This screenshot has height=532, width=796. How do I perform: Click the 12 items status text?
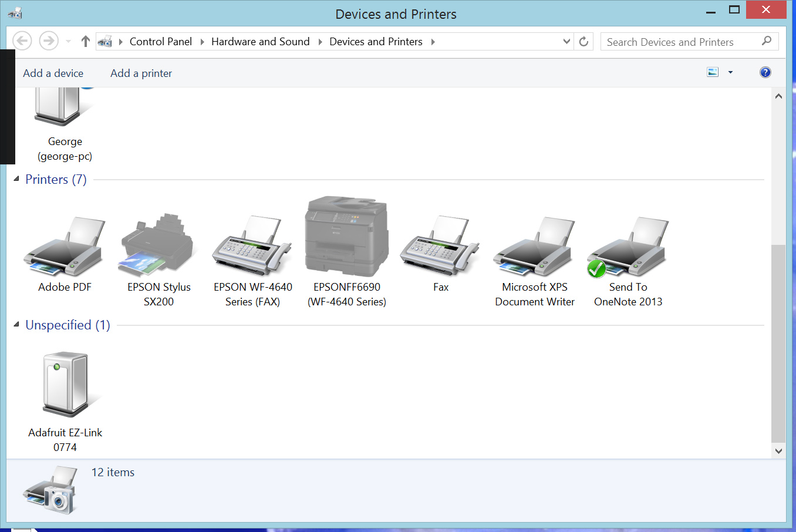113,472
